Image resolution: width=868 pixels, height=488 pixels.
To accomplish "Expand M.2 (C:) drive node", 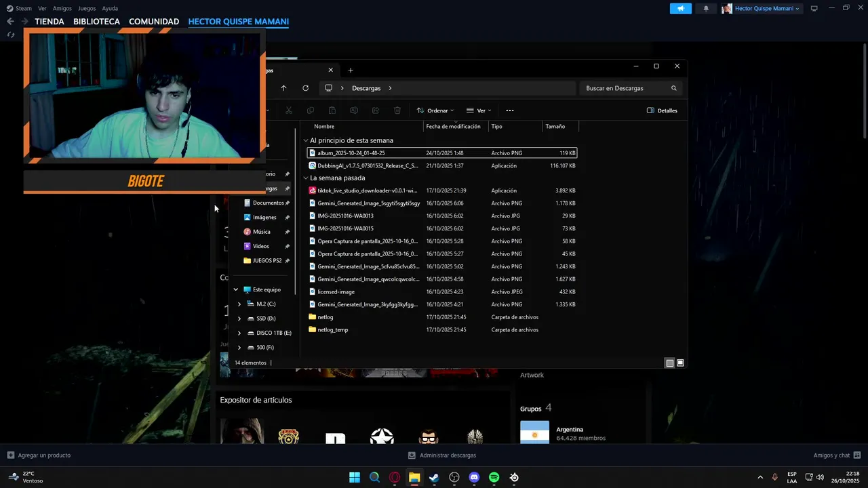I will [x=239, y=304].
